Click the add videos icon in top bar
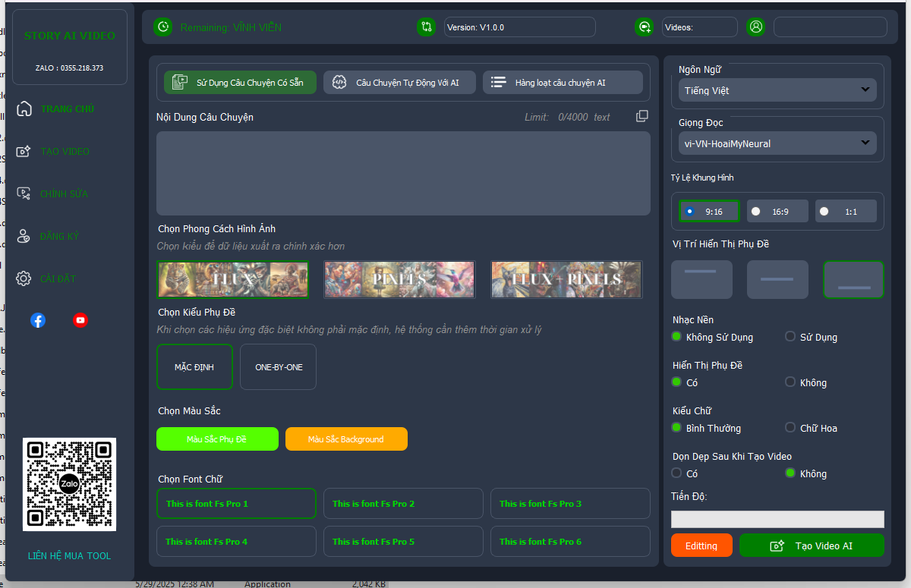This screenshot has width=911, height=588. click(645, 27)
